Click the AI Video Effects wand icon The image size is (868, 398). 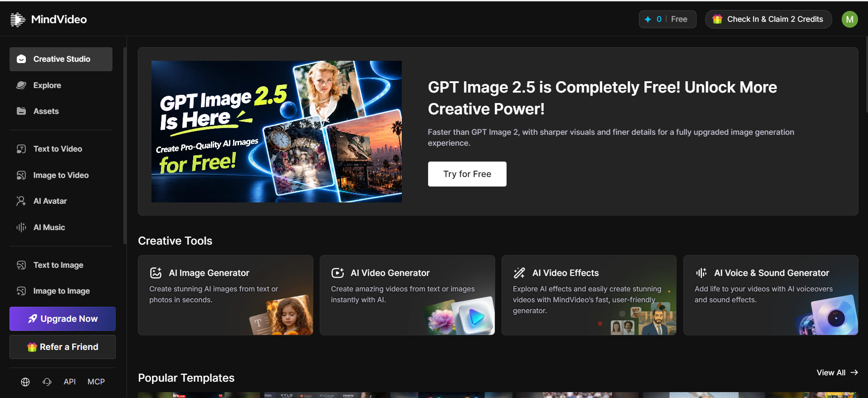(x=519, y=273)
